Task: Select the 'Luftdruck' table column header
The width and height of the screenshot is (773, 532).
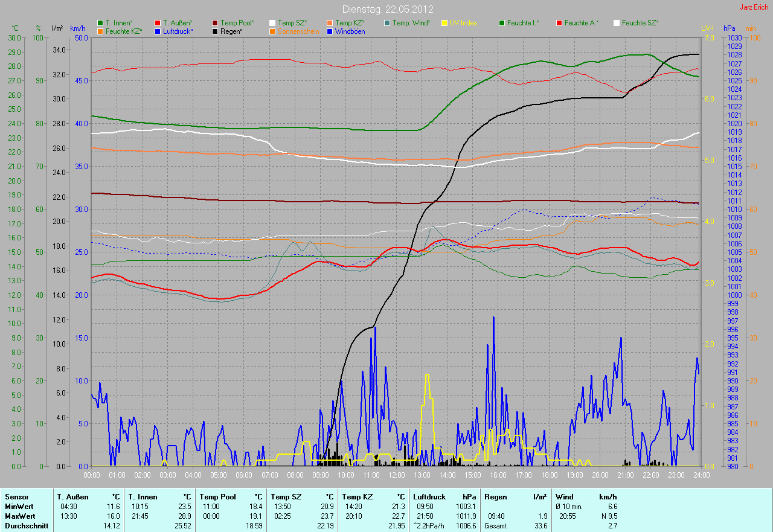Action: 429,497
